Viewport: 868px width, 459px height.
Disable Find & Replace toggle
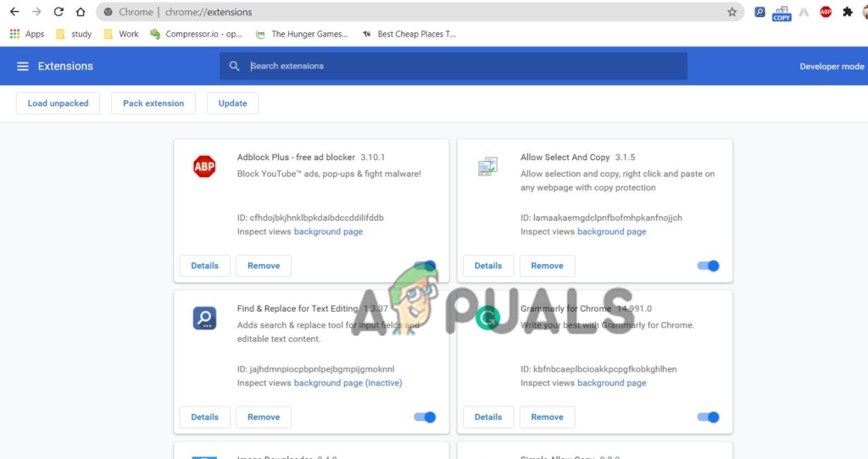[425, 417]
